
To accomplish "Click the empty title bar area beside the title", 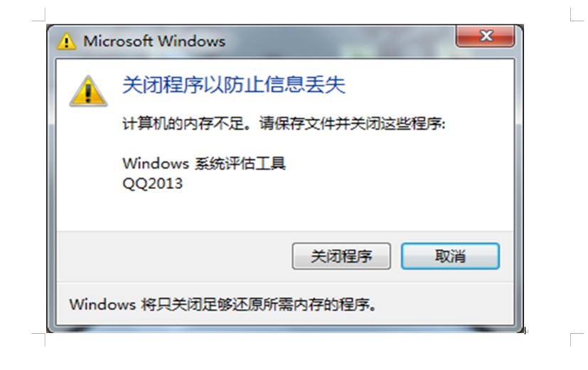I will [x=338, y=41].
